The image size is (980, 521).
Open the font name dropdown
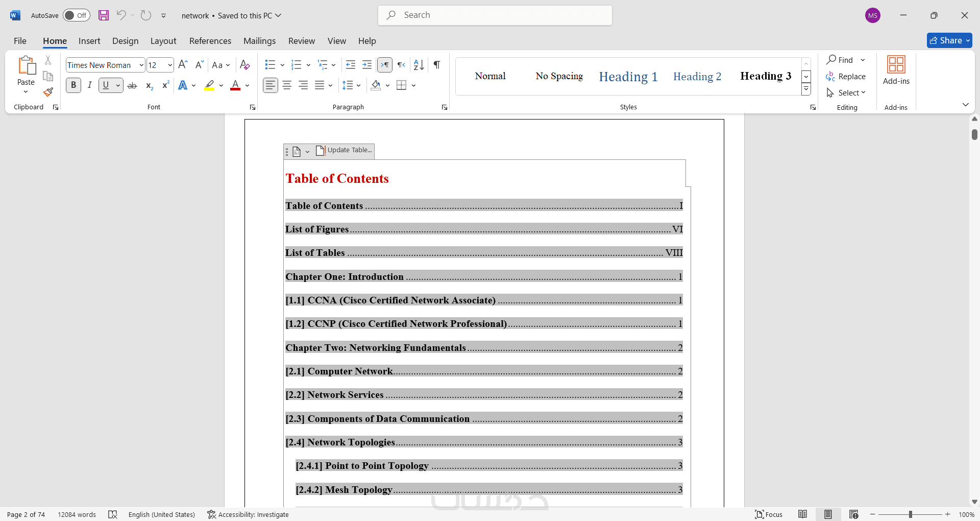[x=141, y=65]
